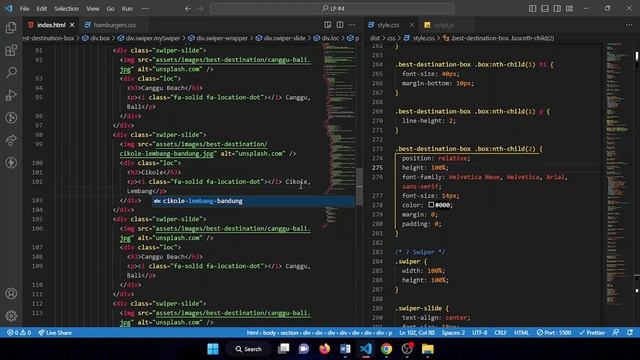Open the Extensions view
Screen dimensions: 640x360
point(11,50)
